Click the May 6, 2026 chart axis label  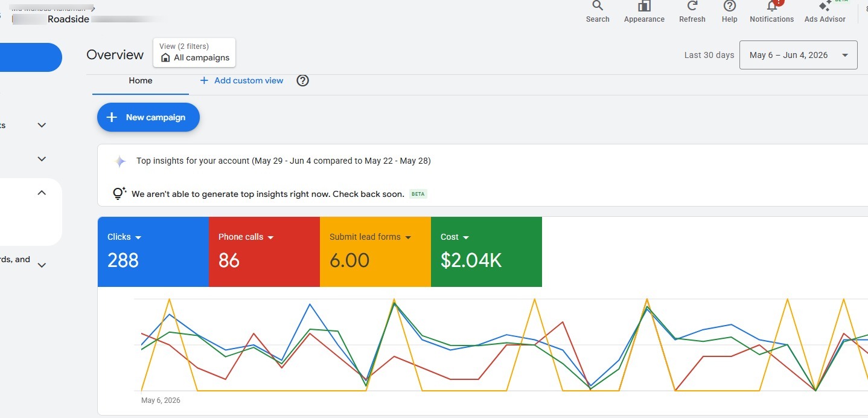tap(161, 400)
